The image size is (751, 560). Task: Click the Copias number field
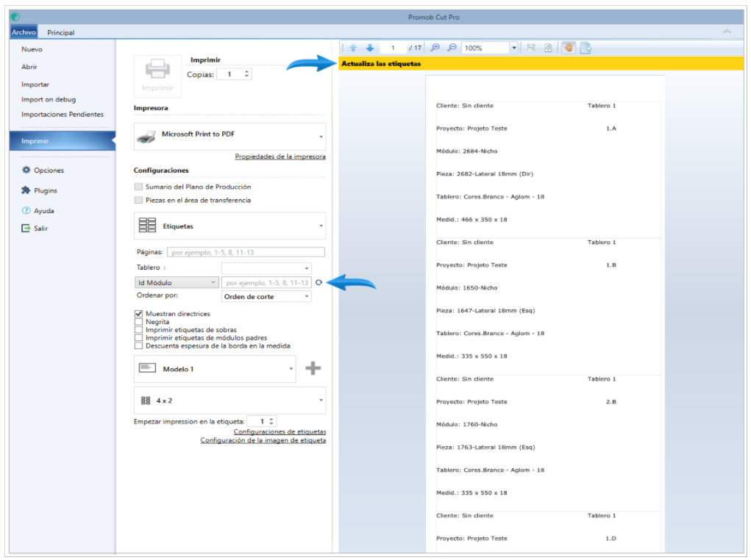230,74
